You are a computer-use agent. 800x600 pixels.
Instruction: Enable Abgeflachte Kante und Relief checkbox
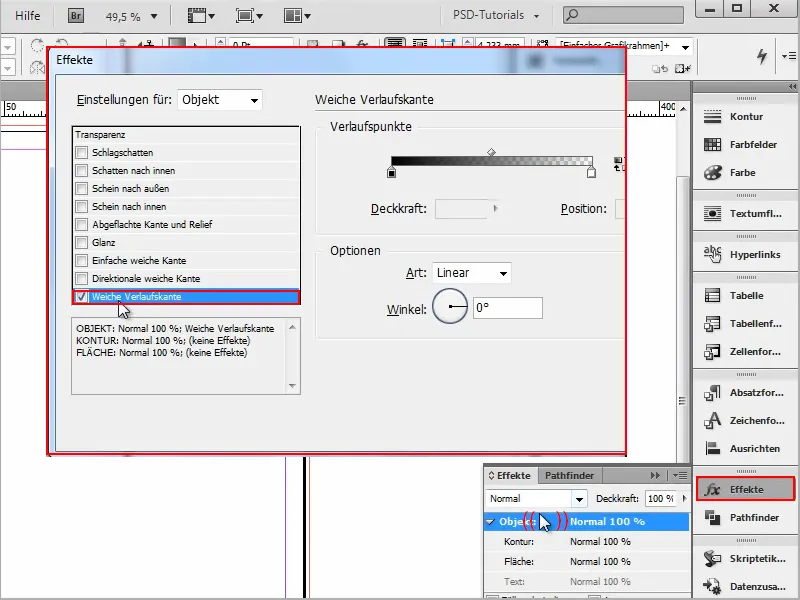point(81,224)
